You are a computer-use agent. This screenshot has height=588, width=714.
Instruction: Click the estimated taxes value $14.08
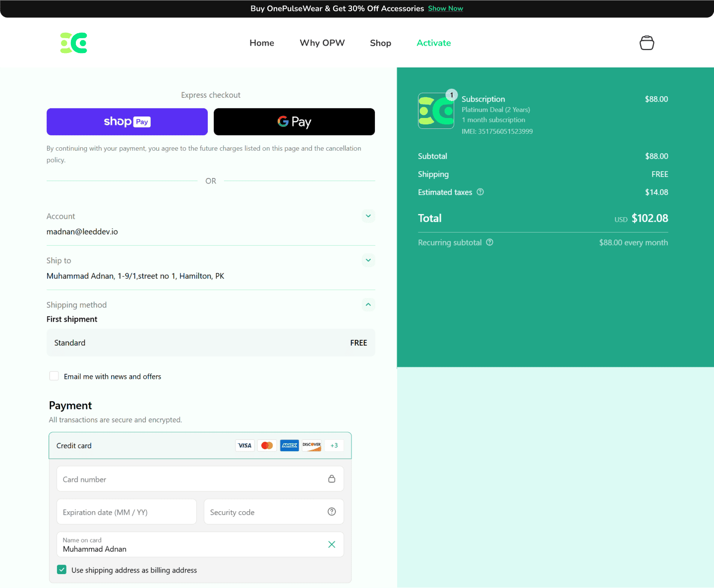pos(656,192)
